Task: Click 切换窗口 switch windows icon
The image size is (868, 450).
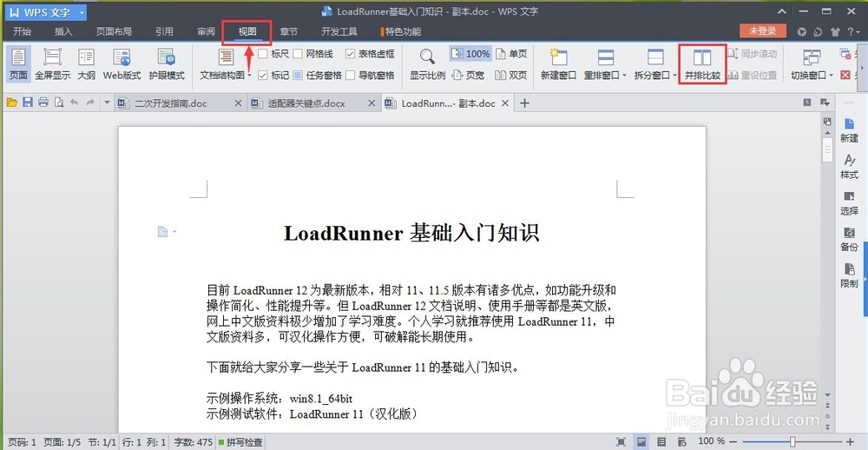Action: pos(812,57)
